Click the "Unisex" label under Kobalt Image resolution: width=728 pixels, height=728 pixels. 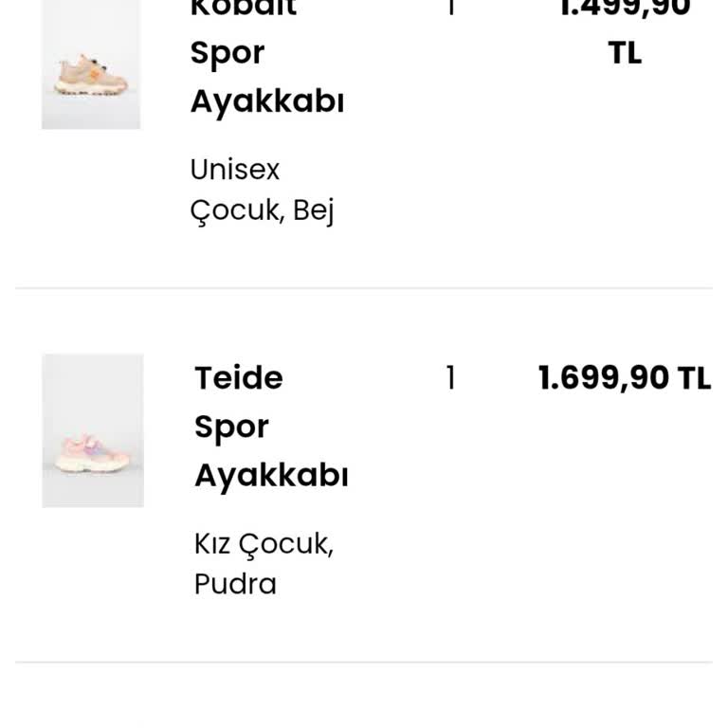235,170
